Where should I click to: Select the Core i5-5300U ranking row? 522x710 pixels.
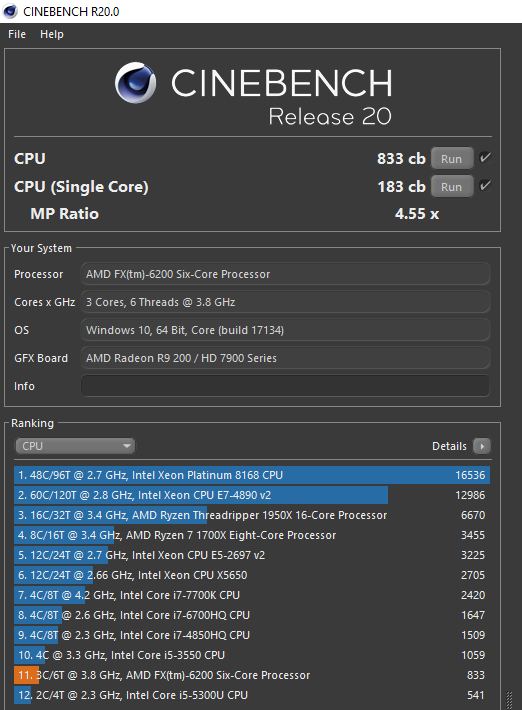click(252, 695)
